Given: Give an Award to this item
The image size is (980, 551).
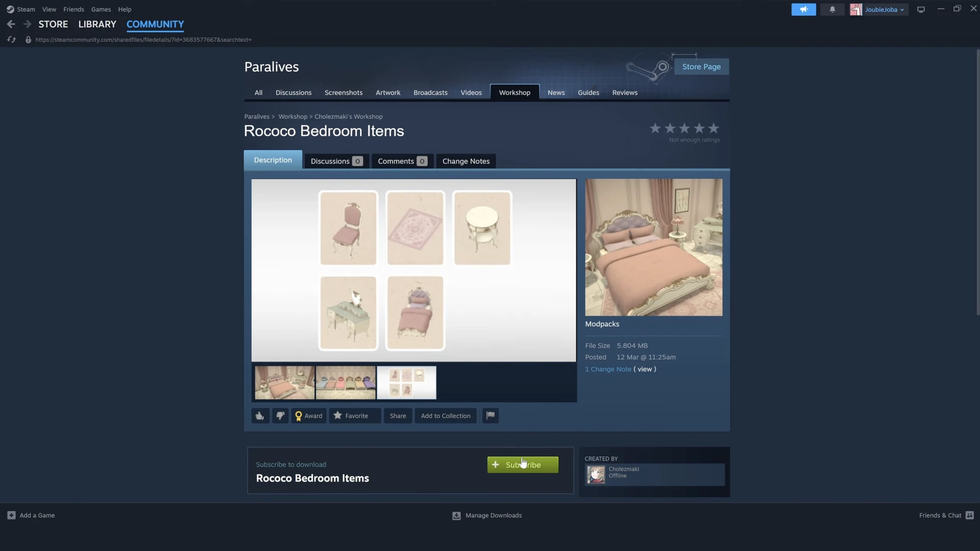Looking at the screenshot, I should (309, 416).
